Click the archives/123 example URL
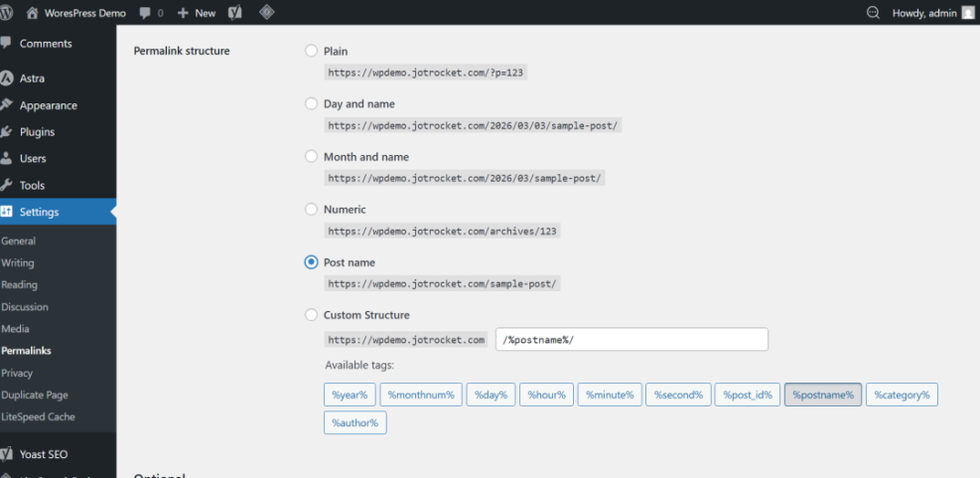 click(x=443, y=231)
